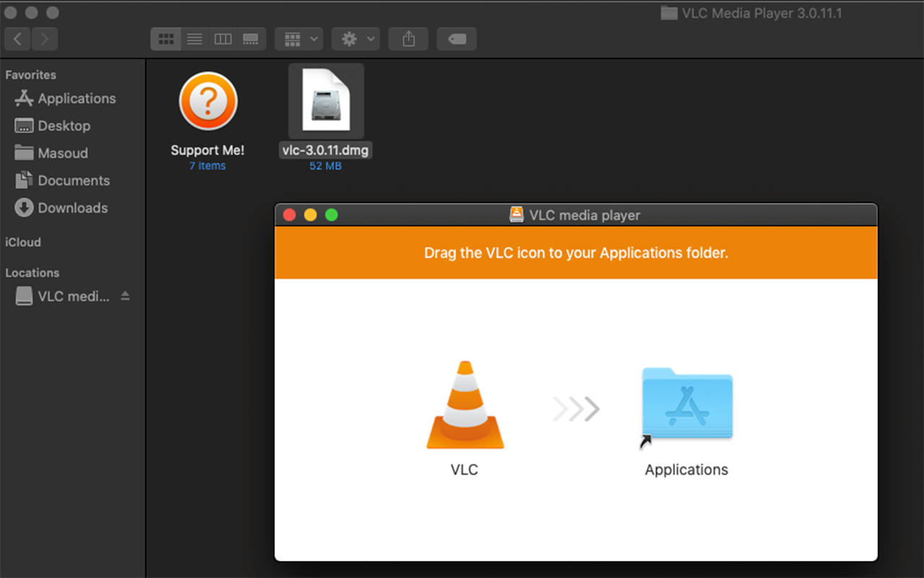Switch Finder to list view

[194, 39]
